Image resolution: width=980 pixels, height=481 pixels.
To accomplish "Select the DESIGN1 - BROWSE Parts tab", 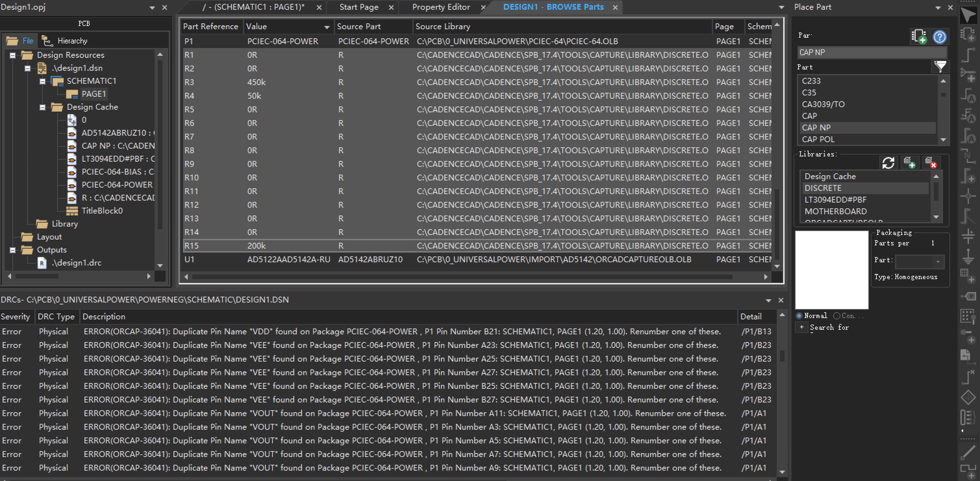I will click(x=553, y=7).
